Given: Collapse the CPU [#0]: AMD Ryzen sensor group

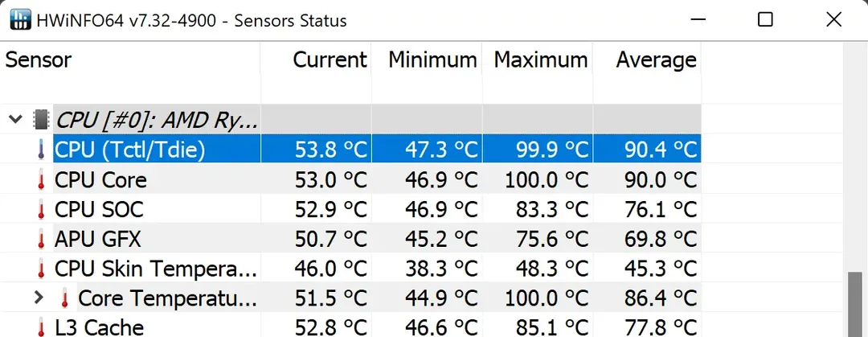Looking at the screenshot, I should pos(14,121).
